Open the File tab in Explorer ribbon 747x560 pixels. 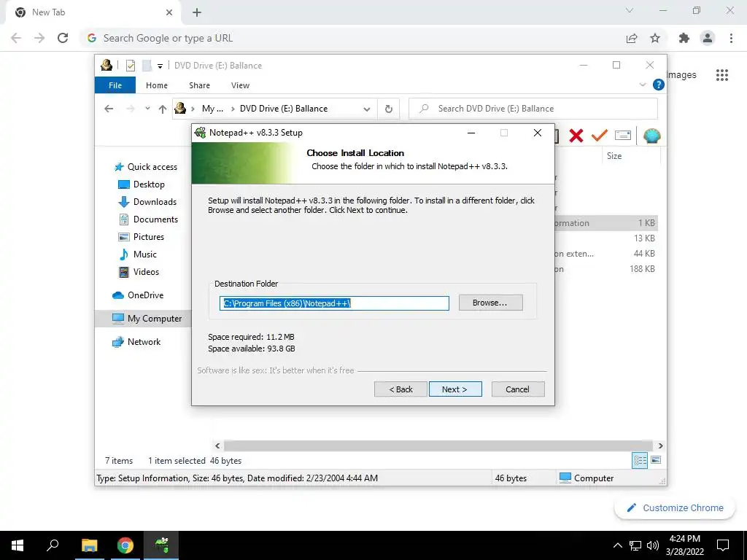(115, 85)
